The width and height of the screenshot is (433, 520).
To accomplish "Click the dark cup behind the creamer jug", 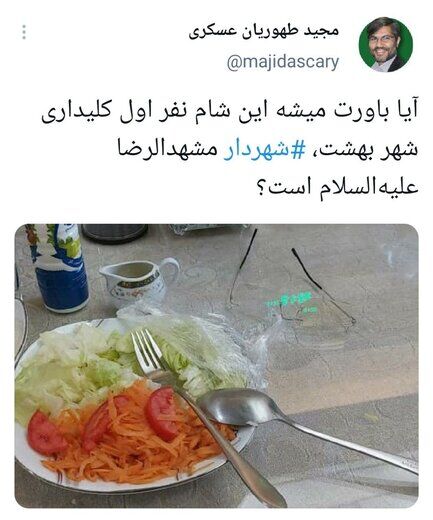I will [x=114, y=233].
